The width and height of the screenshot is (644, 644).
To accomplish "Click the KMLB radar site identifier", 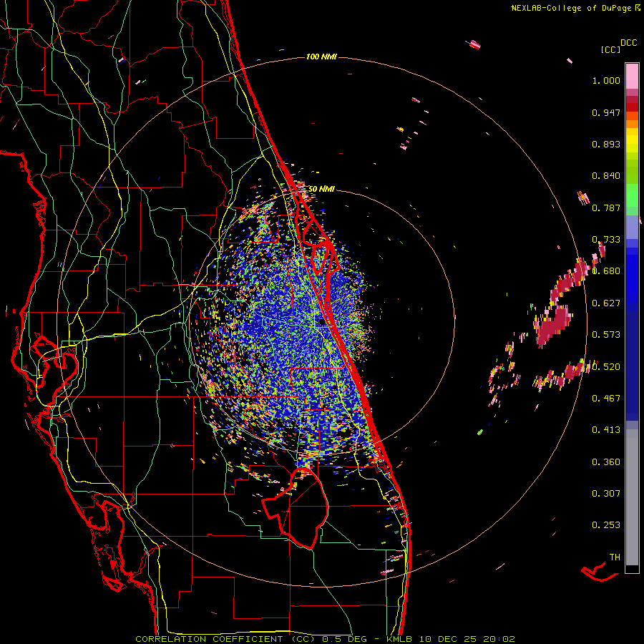I will pyautogui.click(x=401, y=639).
